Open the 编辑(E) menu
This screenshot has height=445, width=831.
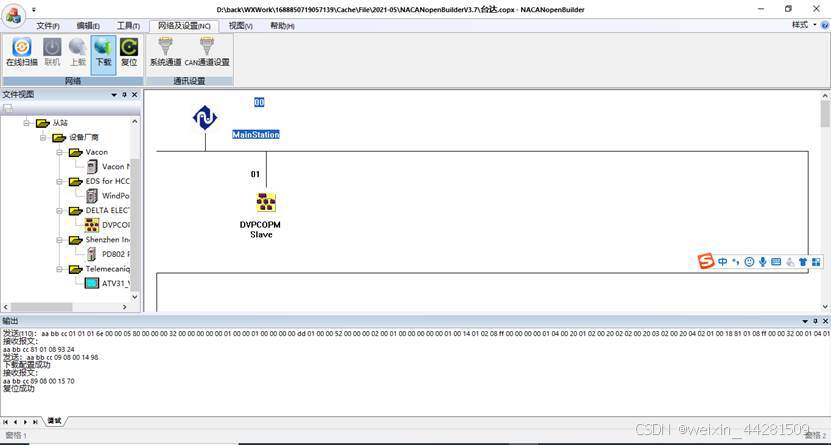(87, 26)
